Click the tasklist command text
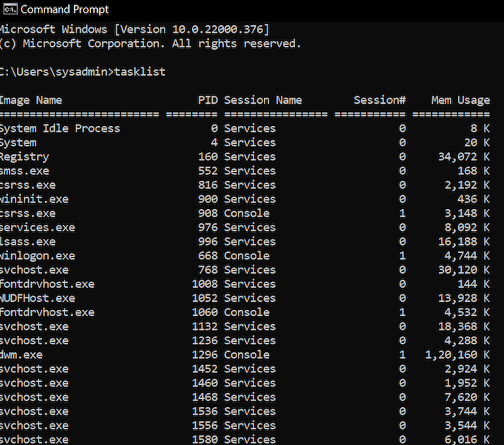504x445 pixels. pos(140,71)
